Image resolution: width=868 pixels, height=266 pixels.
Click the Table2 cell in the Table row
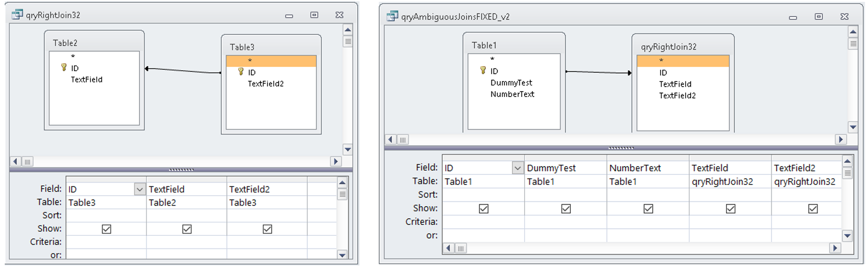coord(186,203)
